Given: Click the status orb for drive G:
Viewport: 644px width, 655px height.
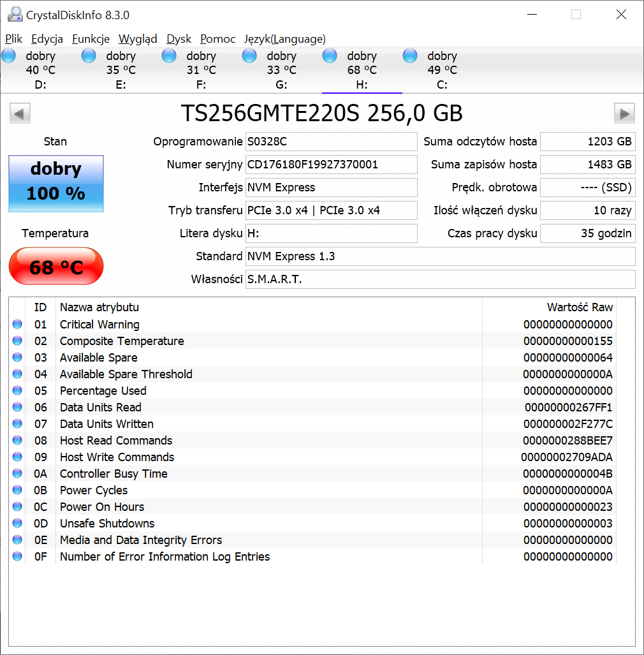Looking at the screenshot, I should coord(249,55).
